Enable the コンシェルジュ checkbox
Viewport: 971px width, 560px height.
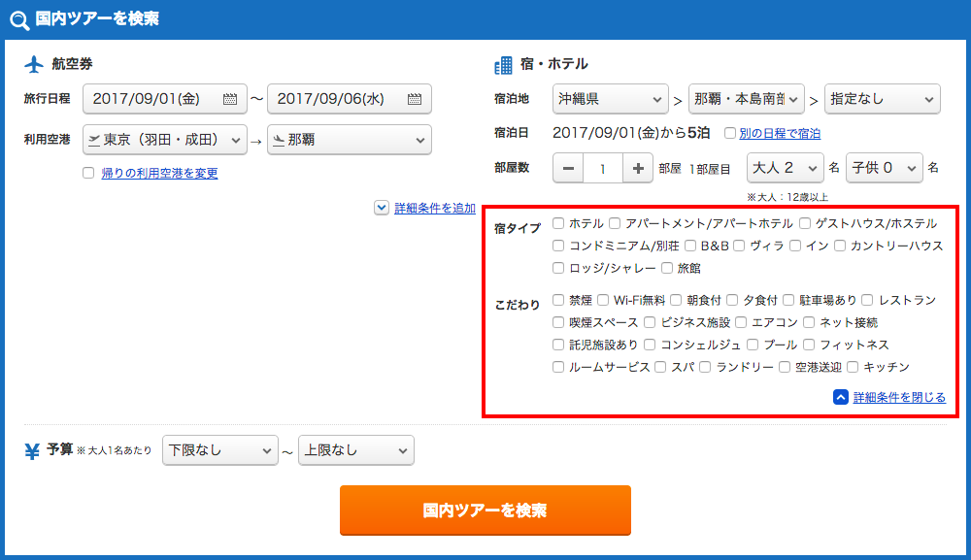tap(650, 345)
